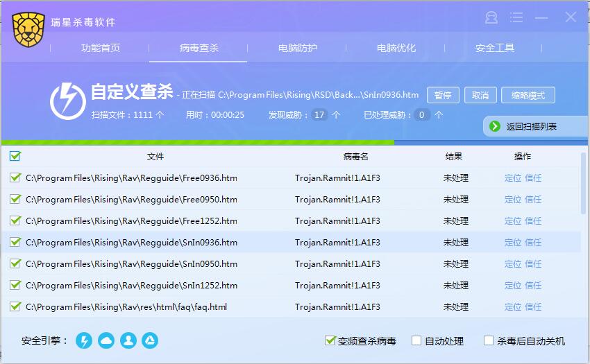
Task: Click the 操作 column header
Action: [523, 157]
